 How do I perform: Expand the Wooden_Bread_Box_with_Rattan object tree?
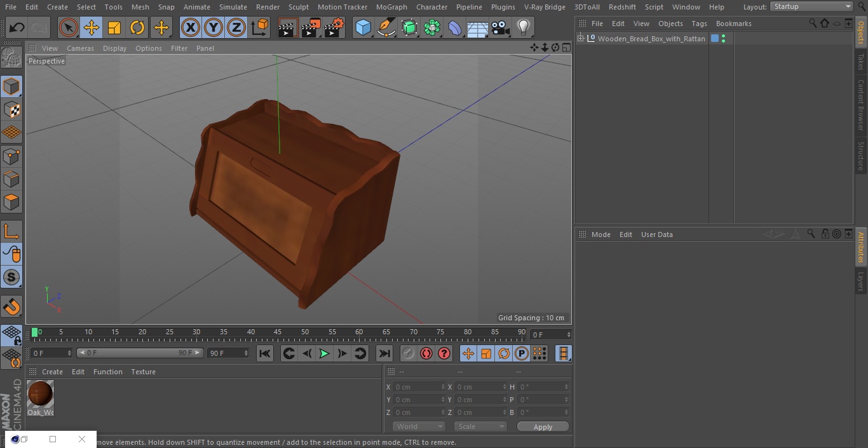[x=580, y=39]
